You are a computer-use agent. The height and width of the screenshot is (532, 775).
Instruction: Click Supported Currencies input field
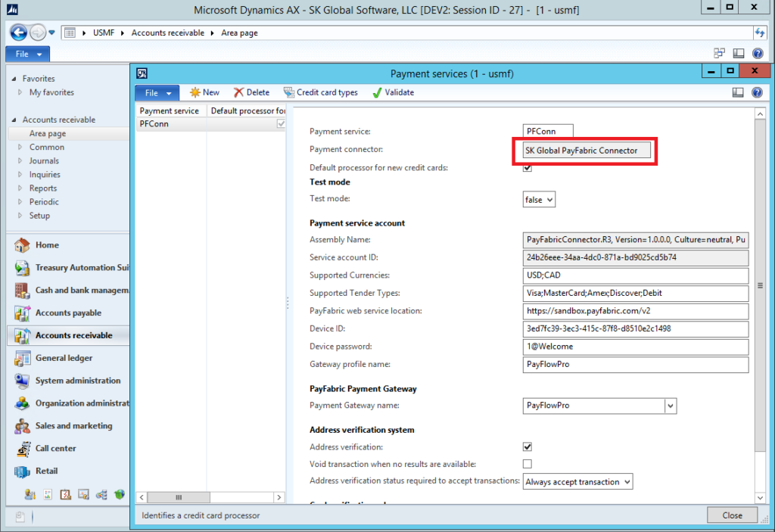(x=635, y=275)
